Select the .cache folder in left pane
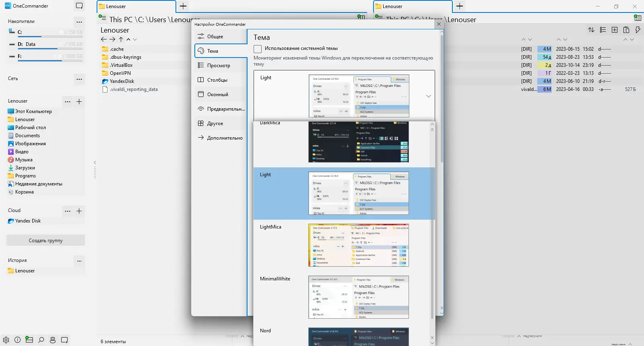Image resolution: width=644 pixels, height=346 pixels. tap(113, 49)
